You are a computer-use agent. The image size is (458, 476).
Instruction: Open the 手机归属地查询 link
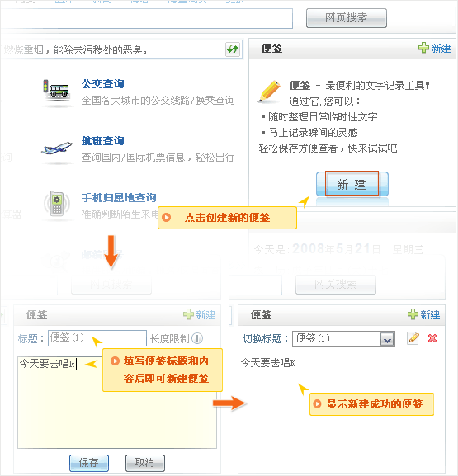[x=119, y=198]
